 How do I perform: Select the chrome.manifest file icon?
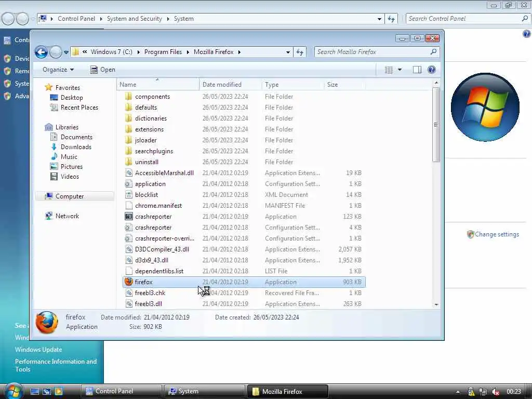(129, 206)
